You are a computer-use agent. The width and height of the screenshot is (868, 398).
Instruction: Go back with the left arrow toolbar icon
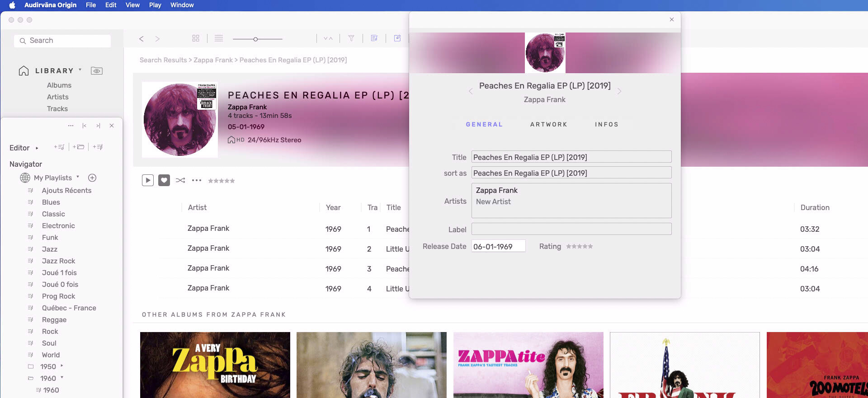(x=142, y=39)
